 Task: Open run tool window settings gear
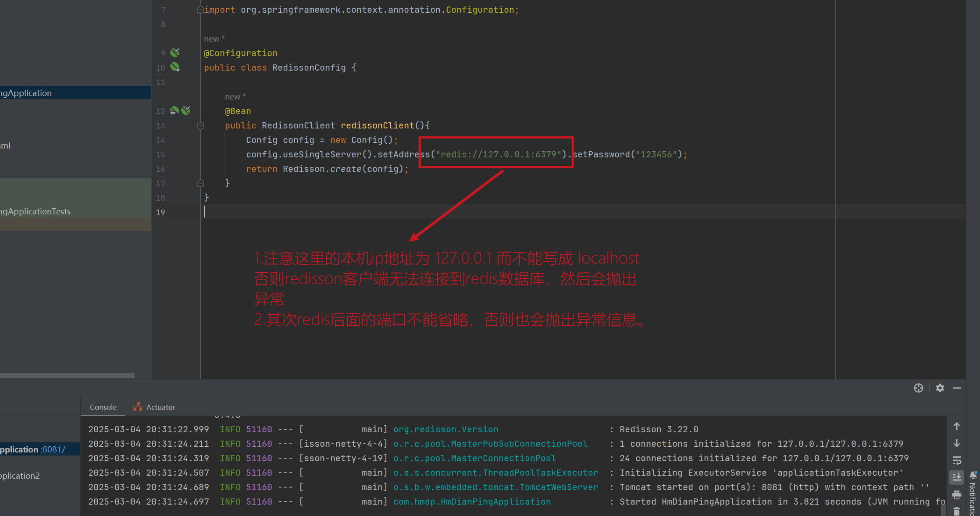[x=940, y=388]
